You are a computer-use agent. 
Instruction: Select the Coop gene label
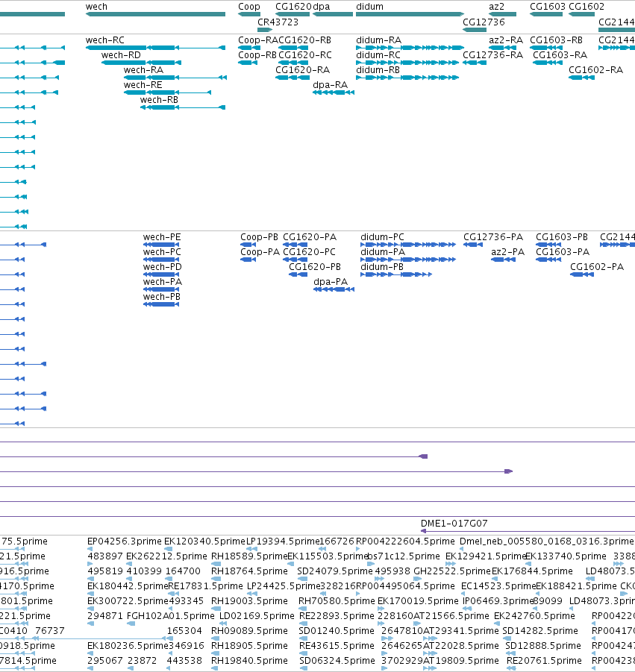[x=249, y=7]
